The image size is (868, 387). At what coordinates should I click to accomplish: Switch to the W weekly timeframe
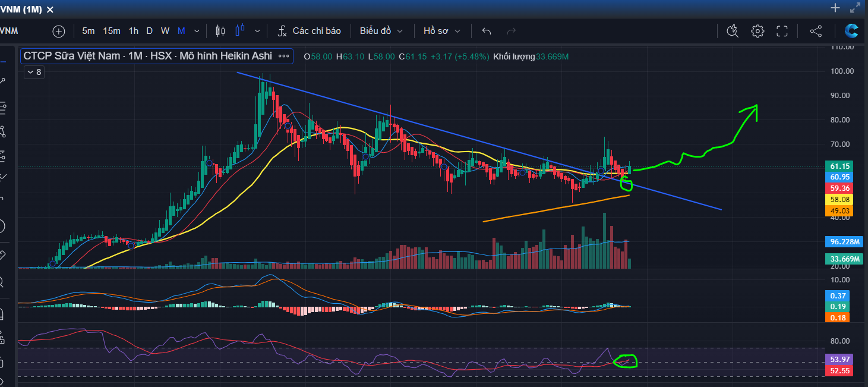[x=165, y=31]
